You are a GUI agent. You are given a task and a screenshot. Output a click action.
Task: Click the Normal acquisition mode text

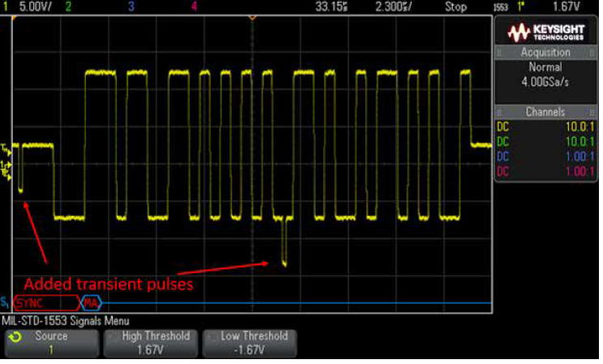point(545,67)
